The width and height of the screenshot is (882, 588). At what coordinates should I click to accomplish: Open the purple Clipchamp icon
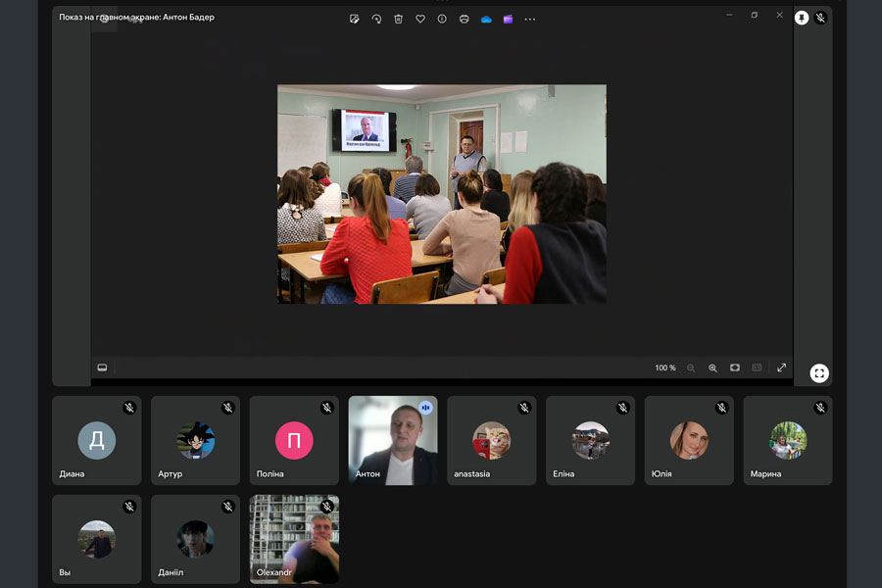coord(508,19)
